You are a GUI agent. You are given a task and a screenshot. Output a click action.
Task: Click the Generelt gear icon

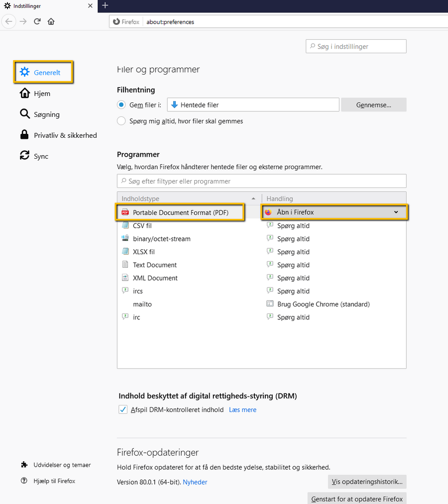[25, 72]
